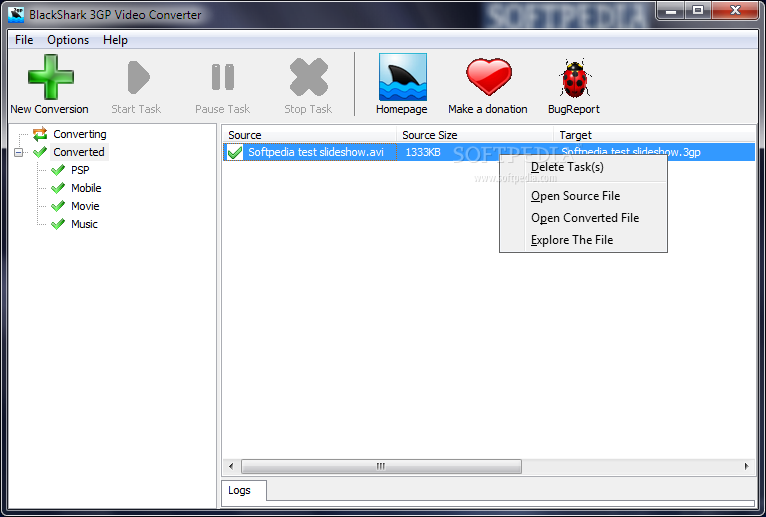Click the Source column header
This screenshot has height=517, width=766.
tap(309, 135)
